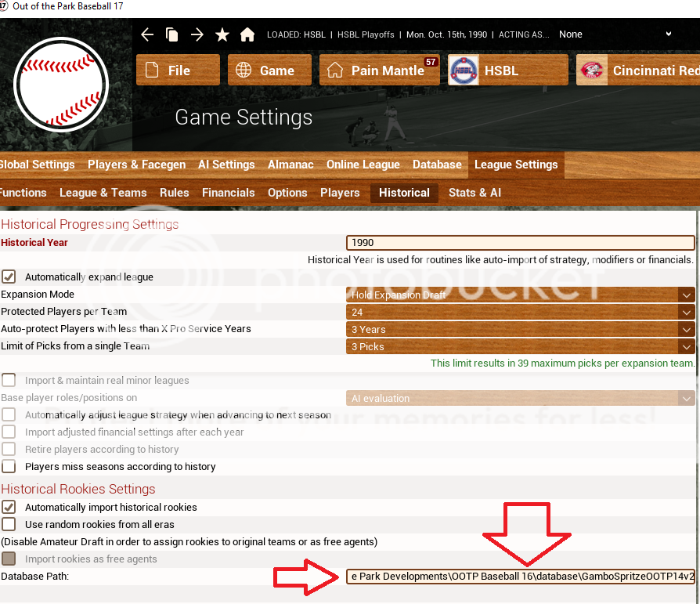Disable Automatically expand league checkbox
Viewport: 700px width, 604px height.
click(9, 277)
